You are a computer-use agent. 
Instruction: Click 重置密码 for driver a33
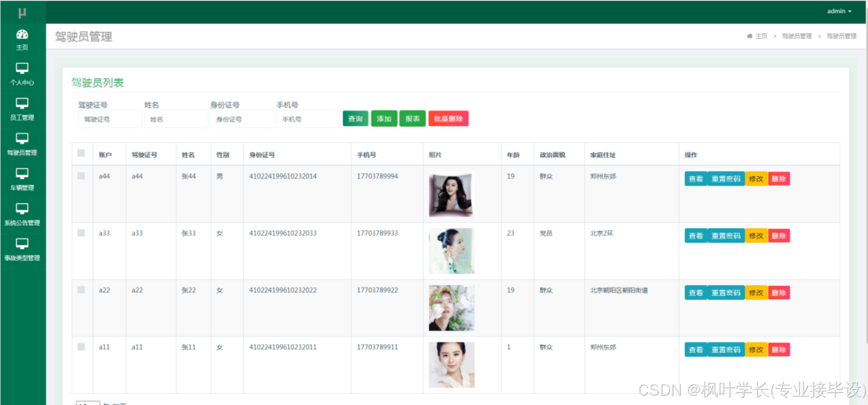click(726, 236)
